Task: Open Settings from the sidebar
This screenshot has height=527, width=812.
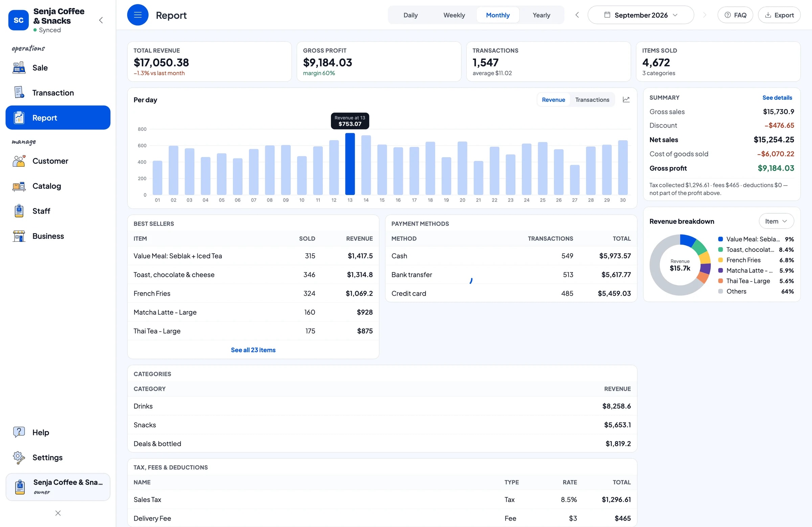Action: (58, 457)
